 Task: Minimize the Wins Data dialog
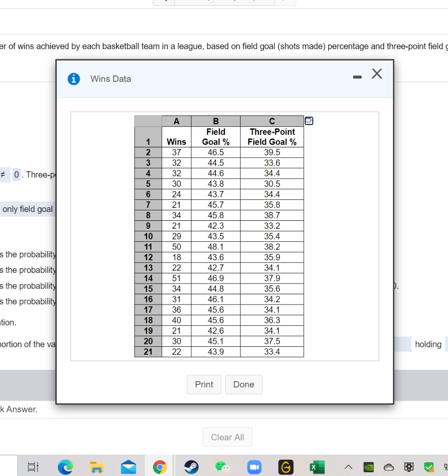pyautogui.click(x=357, y=77)
